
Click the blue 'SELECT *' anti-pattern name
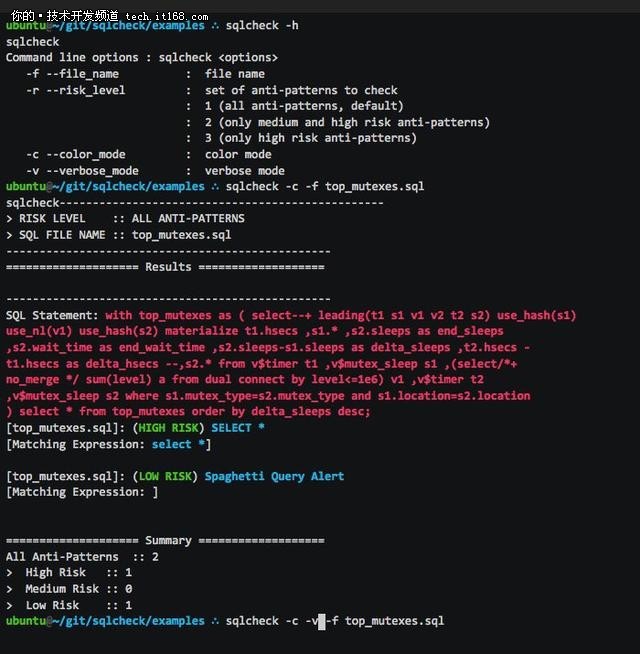(238, 428)
